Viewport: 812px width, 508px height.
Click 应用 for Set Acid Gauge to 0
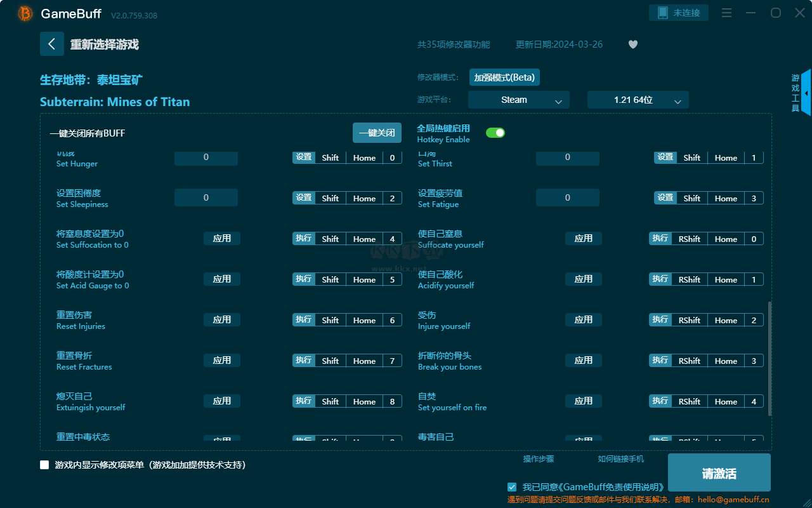point(222,279)
